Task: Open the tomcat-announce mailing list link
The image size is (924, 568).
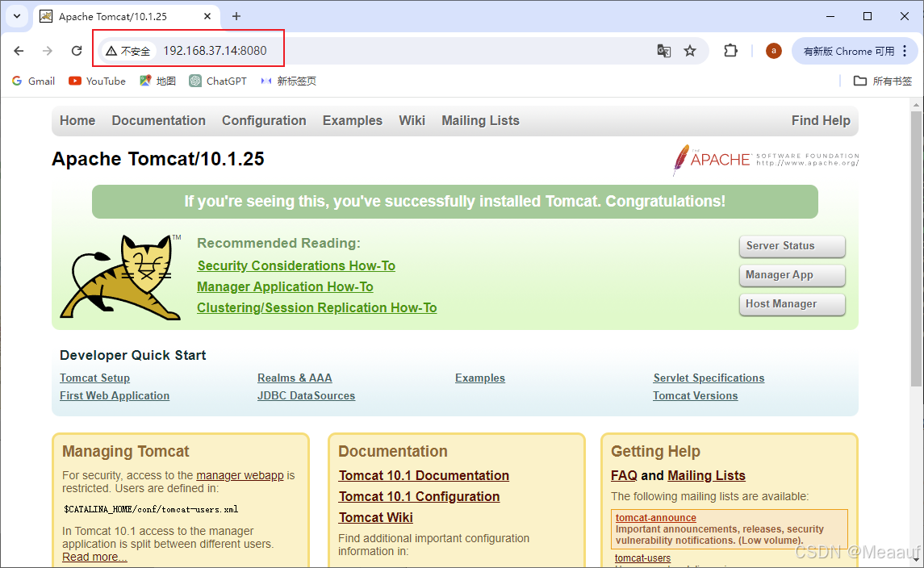Action: click(656, 518)
